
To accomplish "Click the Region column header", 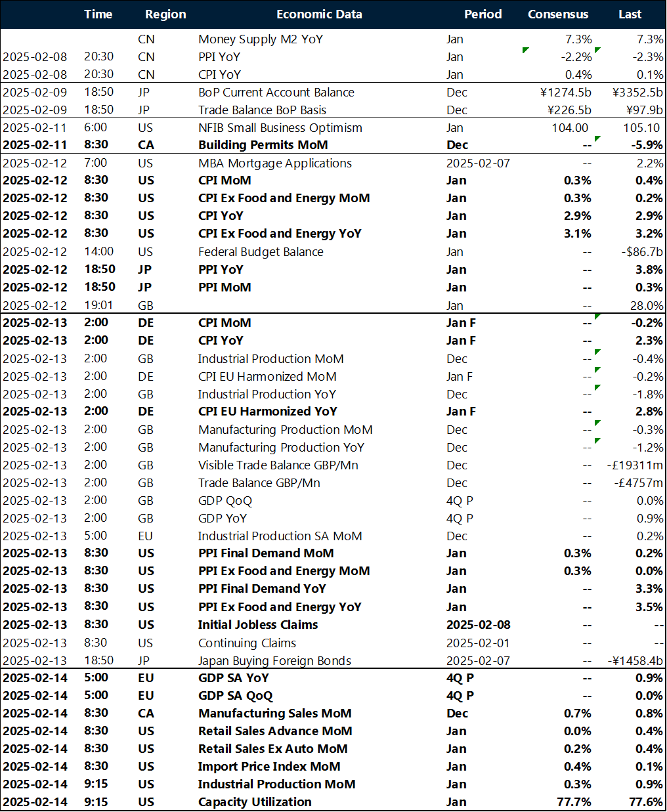I will [165, 14].
